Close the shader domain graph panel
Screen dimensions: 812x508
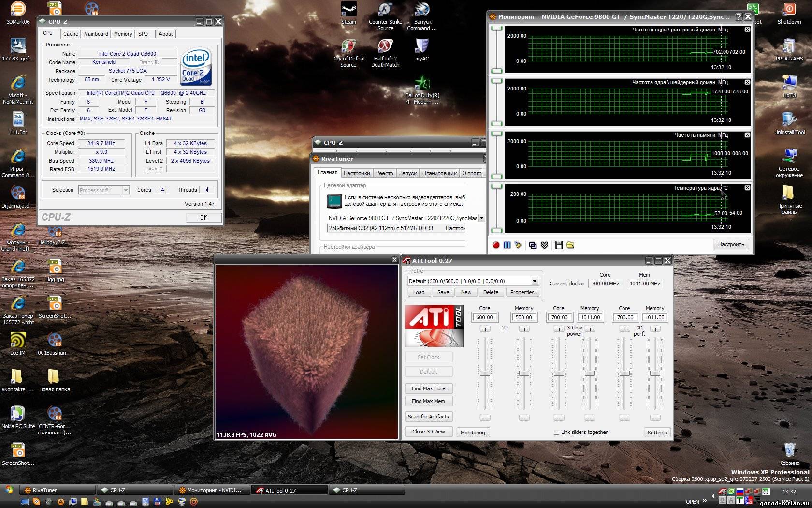(x=747, y=82)
